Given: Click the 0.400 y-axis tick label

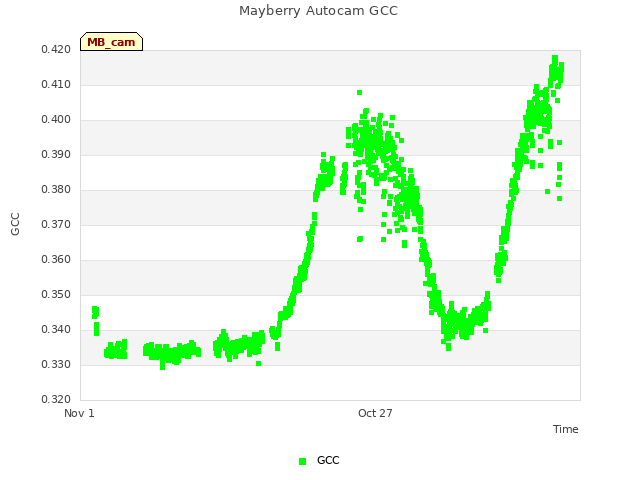Looking at the screenshot, I should (x=56, y=120).
